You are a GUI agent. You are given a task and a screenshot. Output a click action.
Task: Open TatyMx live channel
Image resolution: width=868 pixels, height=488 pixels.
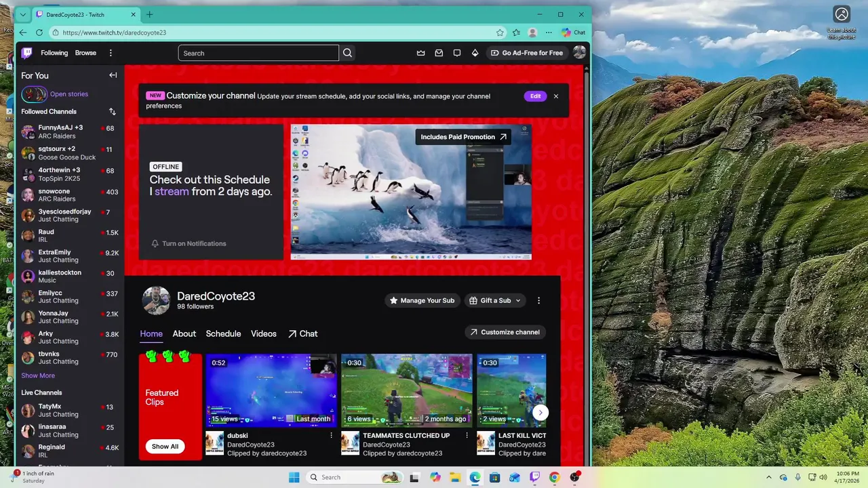click(70, 410)
